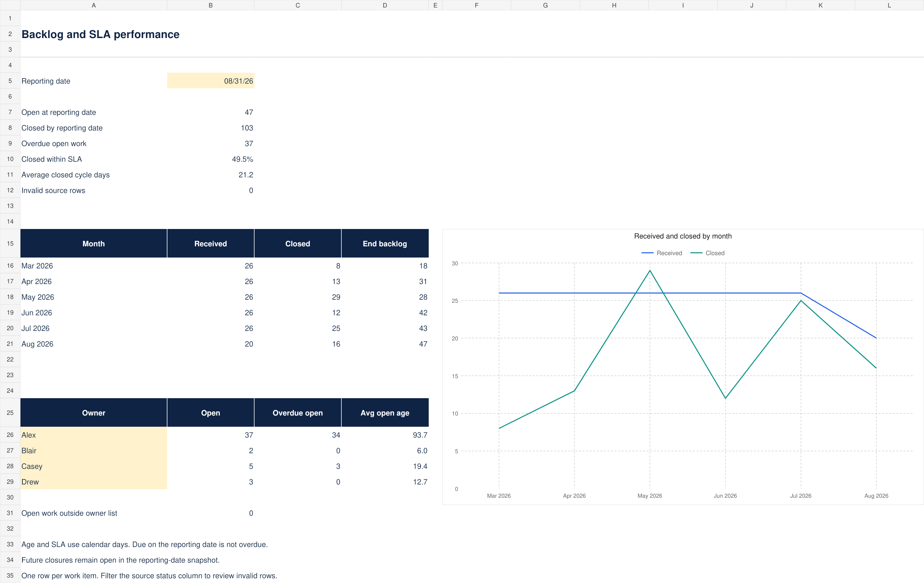Image resolution: width=924 pixels, height=583 pixels.
Task: Select column B header
Action: (210, 5)
